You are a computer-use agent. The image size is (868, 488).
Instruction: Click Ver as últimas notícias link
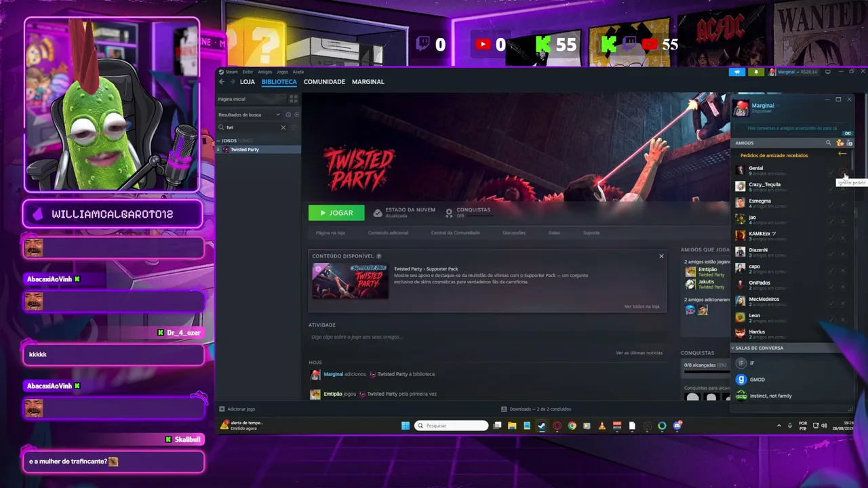tap(639, 353)
